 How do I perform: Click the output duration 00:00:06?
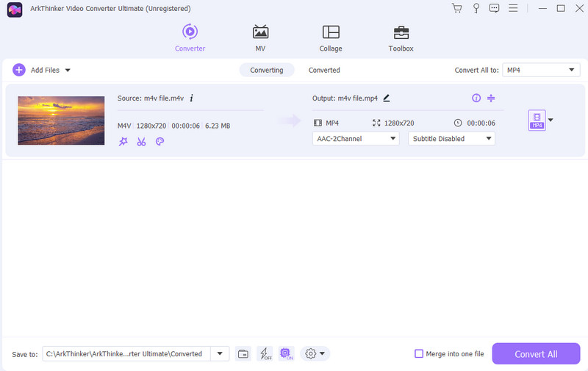(x=481, y=123)
